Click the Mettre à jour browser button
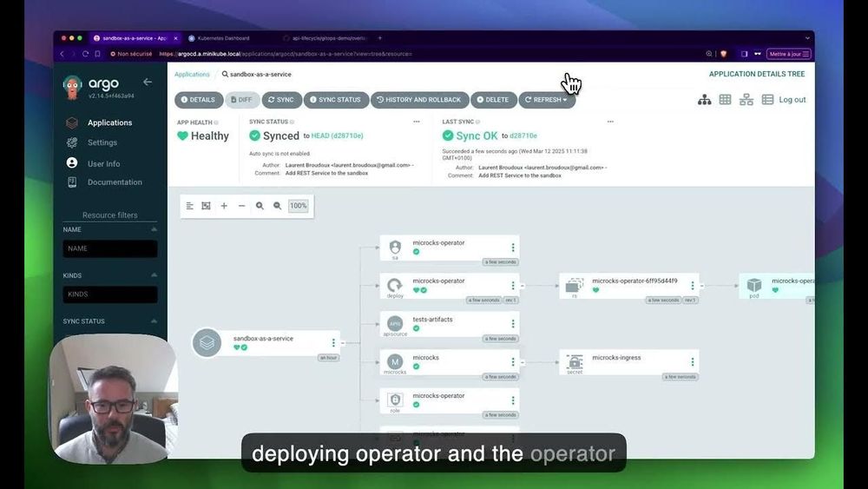Image resolution: width=868 pixels, height=489 pixels. pyautogui.click(x=789, y=54)
